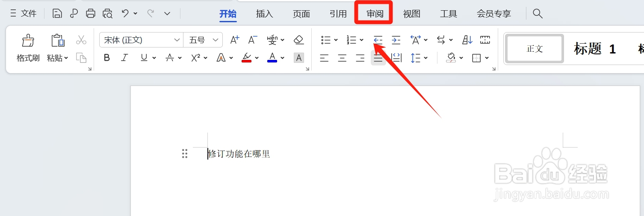Click the increase indent icon
644x216 pixels.
pyautogui.click(x=396, y=40)
